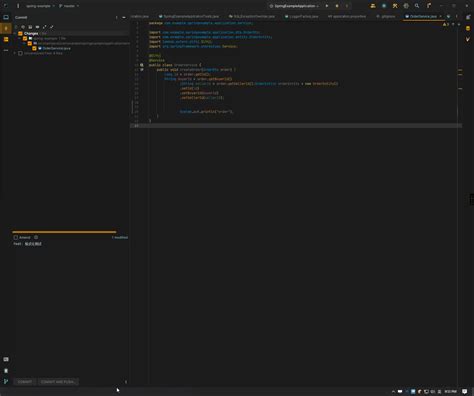The image size is (474, 396).
Task: Check the Unversioned Files checkbox
Action: tap(20, 53)
